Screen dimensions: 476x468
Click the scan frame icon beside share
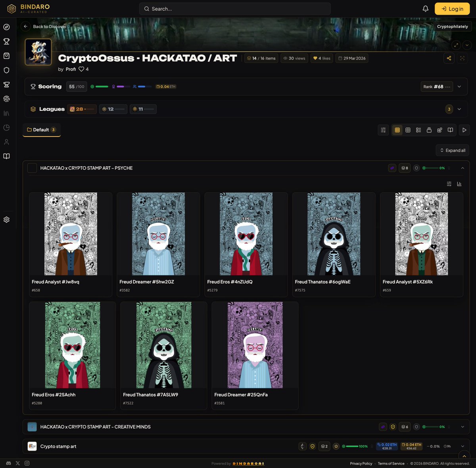pyautogui.click(x=462, y=58)
